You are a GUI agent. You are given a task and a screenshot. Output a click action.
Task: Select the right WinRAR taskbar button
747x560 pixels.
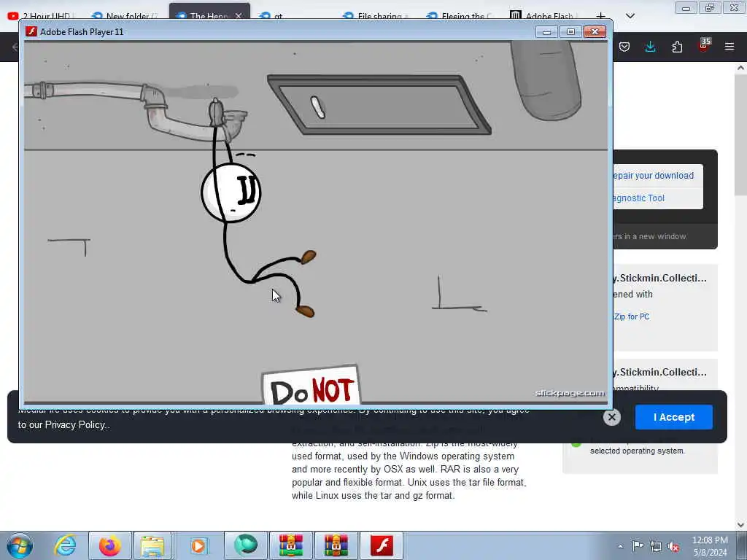[336, 545]
